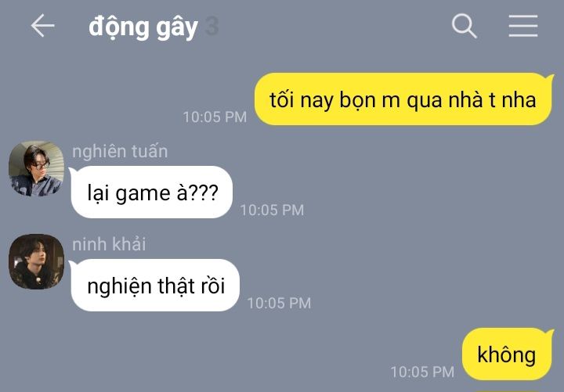This screenshot has width=564, height=392.
Task: Open the hamburger chat menu icon
Action: coord(523,26)
